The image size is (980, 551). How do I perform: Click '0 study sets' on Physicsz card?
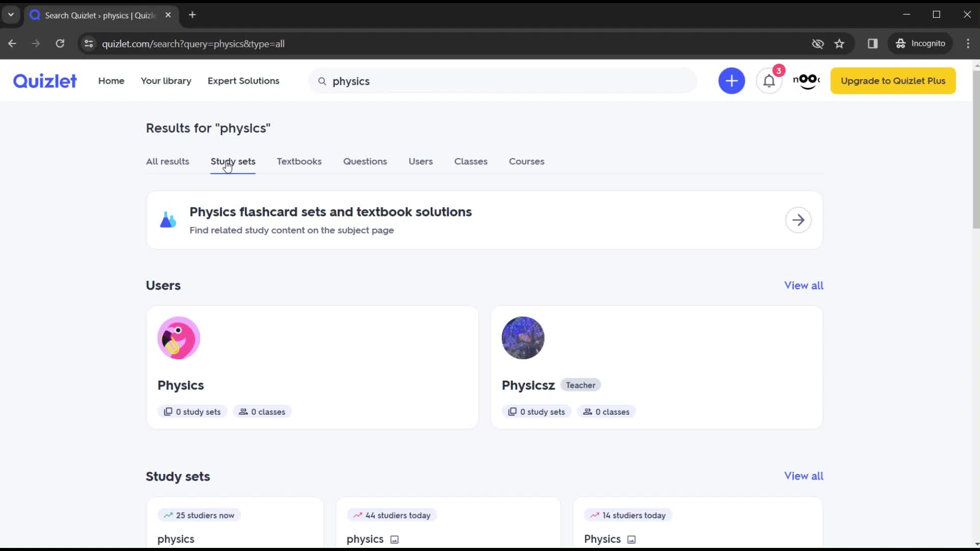point(536,412)
